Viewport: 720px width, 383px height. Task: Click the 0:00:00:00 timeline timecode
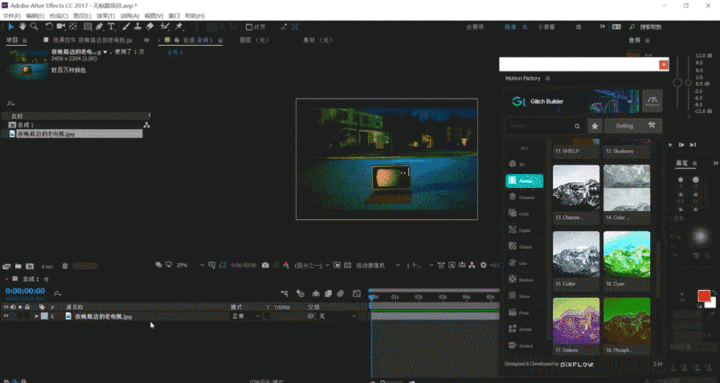click(x=25, y=291)
